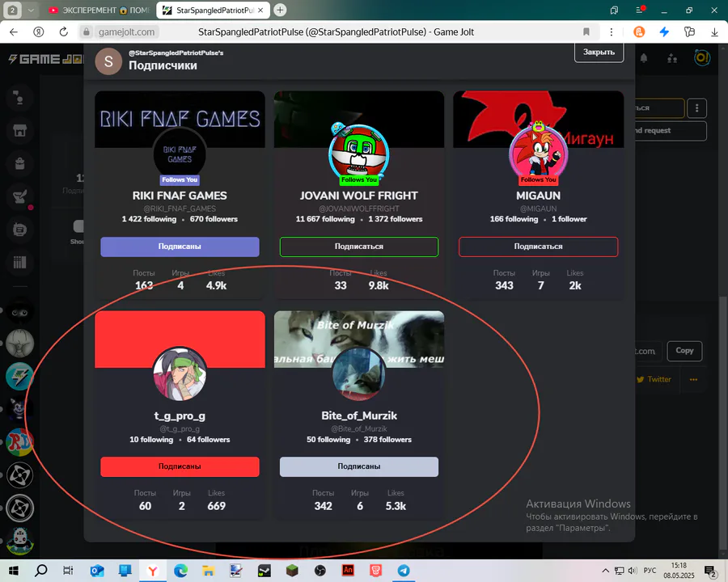Screen dimensions: 728x582
Task: Click the Game Jolt logo
Action: [45, 59]
